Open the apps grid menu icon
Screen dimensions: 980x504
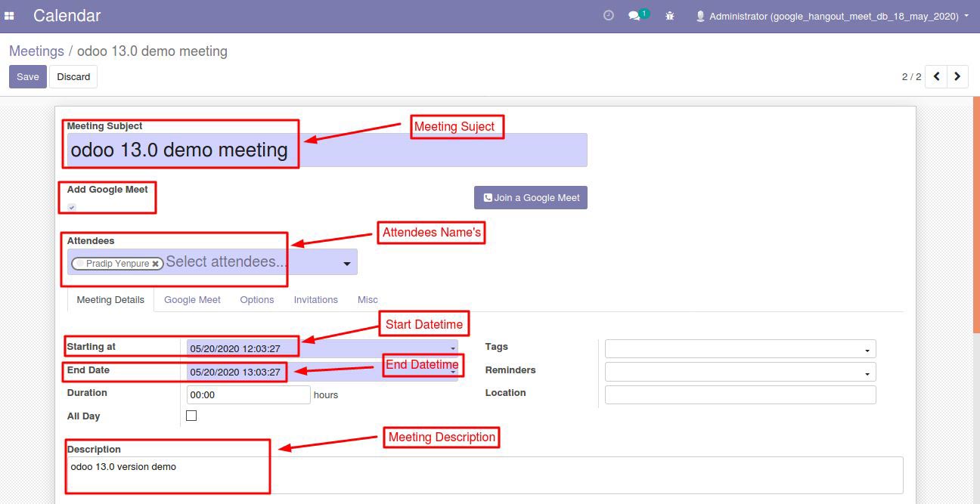(x=10, y=15)
